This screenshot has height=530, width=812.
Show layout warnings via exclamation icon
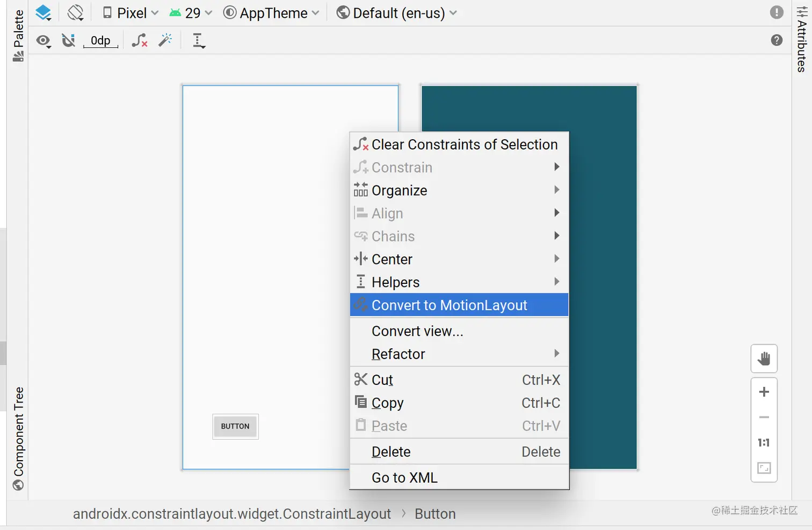click(x=777, y=12)
